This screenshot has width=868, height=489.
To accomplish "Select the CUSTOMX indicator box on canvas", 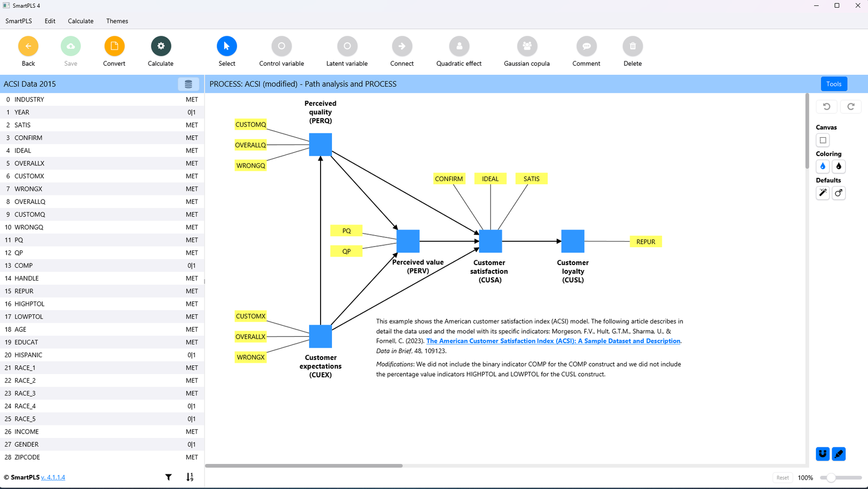I will (251, 316).
